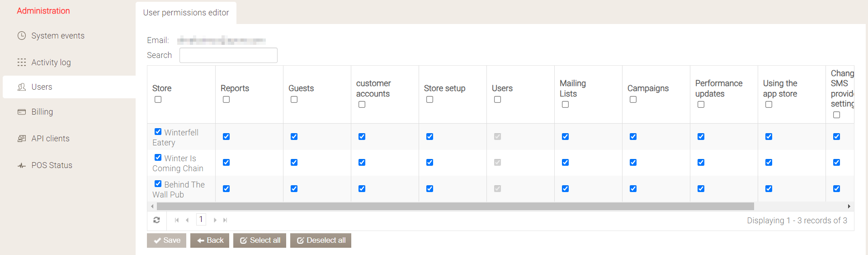Viewport: 868px width, 255px height.
Task: Open the Users section in the sidebar
Action: pyautogui.click(x=42, y=87)
